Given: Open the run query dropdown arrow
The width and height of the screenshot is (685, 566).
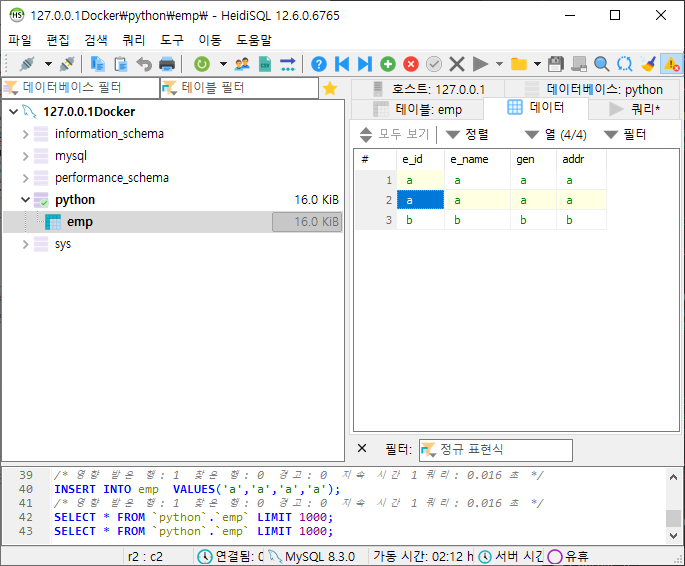Looking at the screenshot, I should (x=499, y=64).
